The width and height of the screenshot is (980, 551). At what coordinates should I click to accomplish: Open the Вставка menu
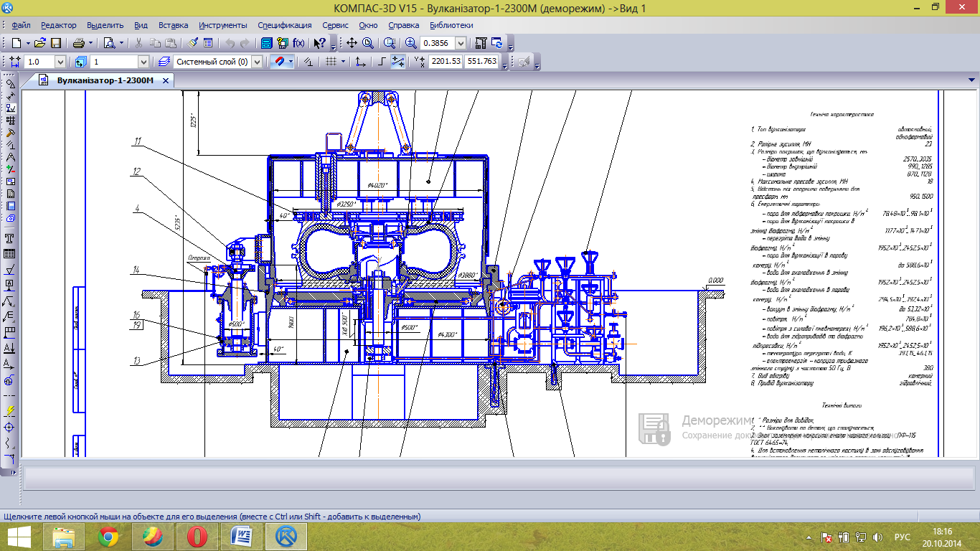click(174, 24)
